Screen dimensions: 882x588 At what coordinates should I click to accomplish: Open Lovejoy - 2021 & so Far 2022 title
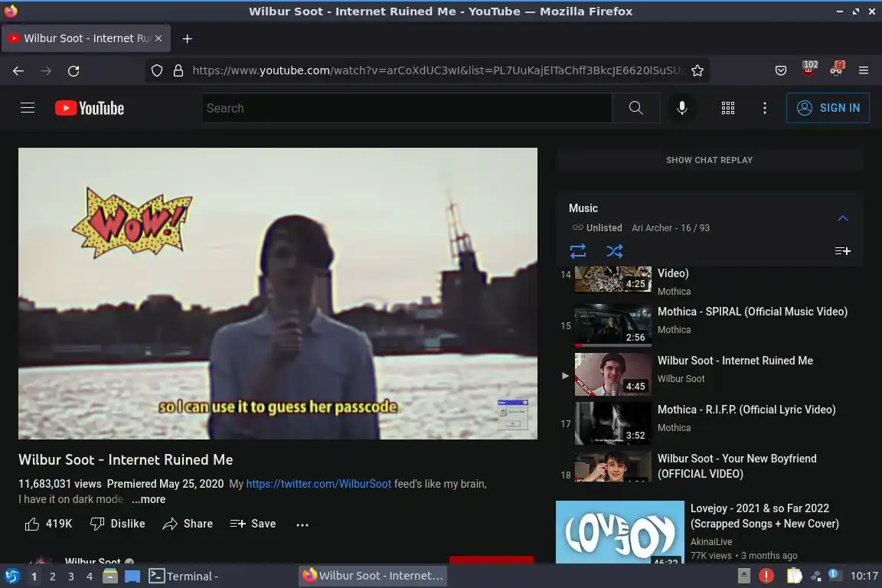tap(764, 516)
